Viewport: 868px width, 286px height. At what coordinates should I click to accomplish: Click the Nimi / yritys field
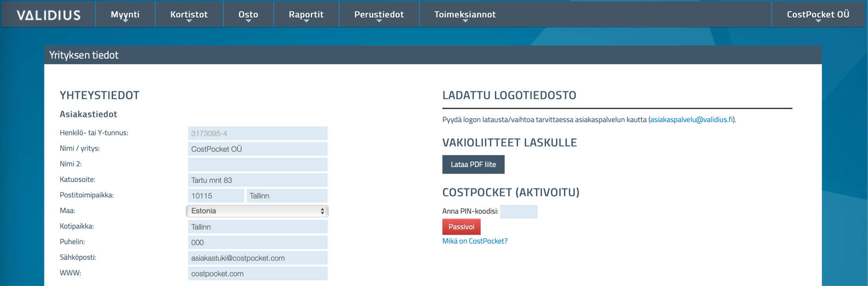click(x=258, y=149)
